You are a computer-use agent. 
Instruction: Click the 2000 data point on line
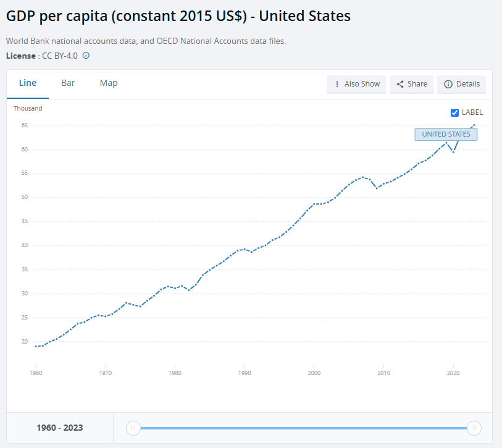coord(314,204)
